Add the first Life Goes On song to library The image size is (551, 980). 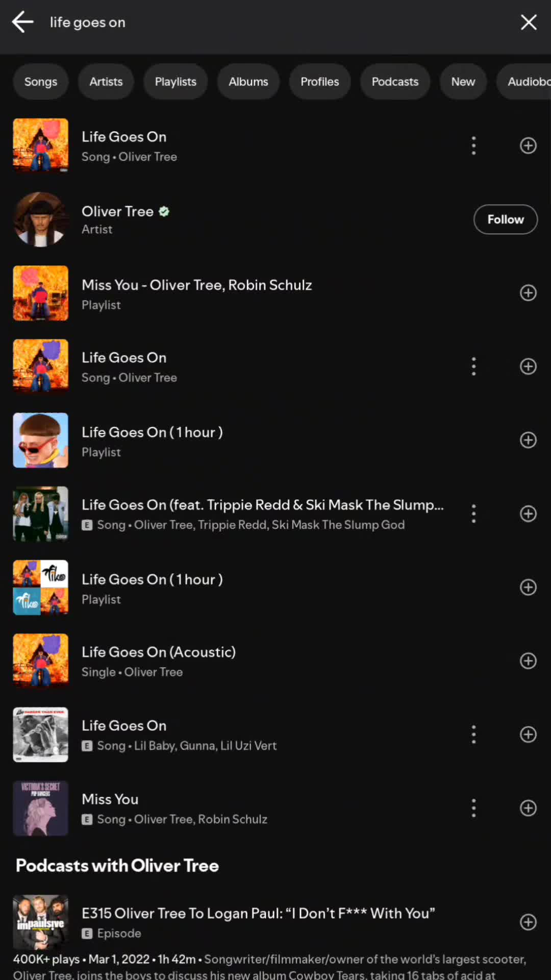[528, 146]
